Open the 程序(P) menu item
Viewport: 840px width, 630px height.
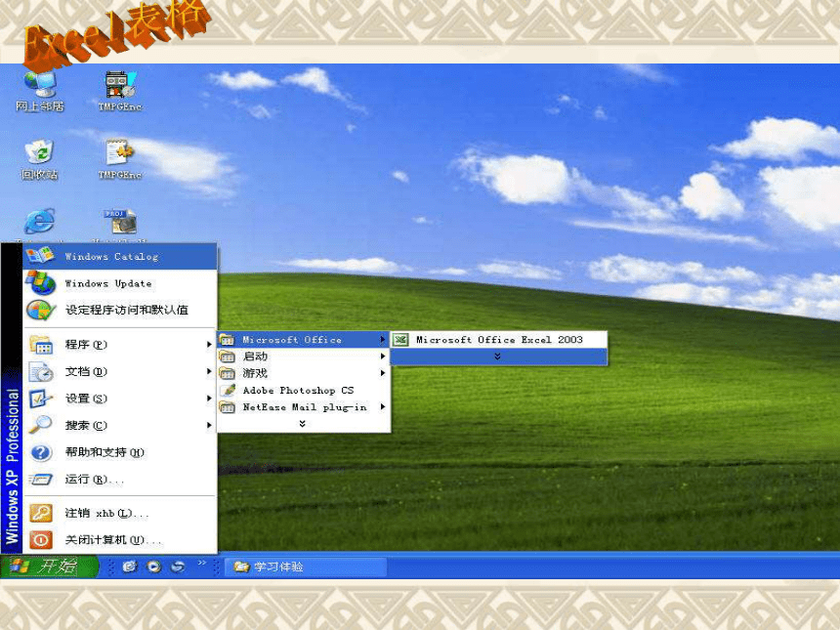point(120,345)
